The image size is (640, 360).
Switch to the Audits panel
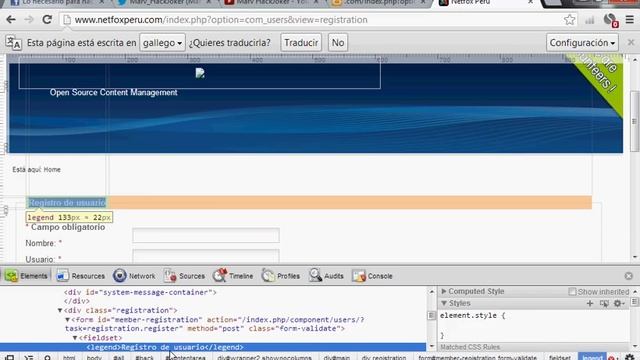coord(326,276)
